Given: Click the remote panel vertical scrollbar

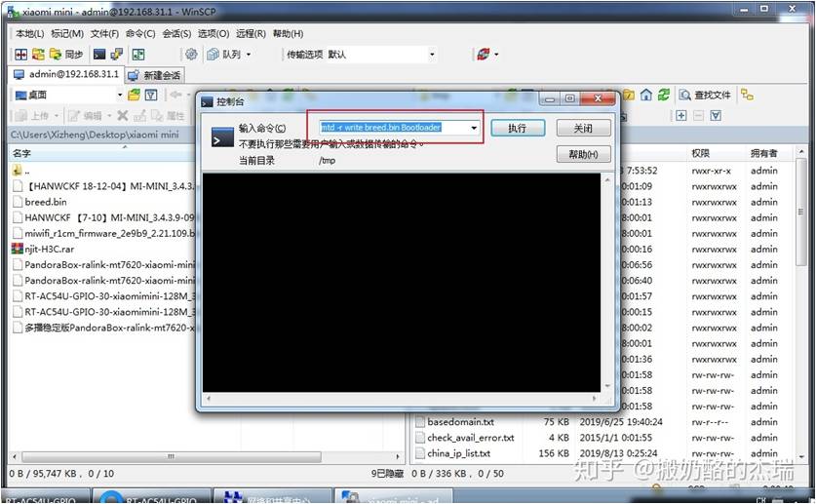Looking at the screenshot, I should (x=801, y=213).
